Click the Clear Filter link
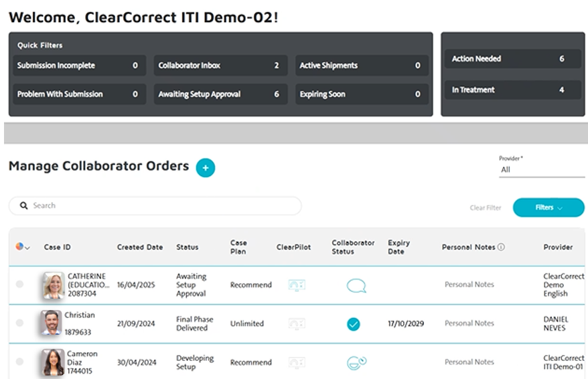 click(x=486, y=208)
